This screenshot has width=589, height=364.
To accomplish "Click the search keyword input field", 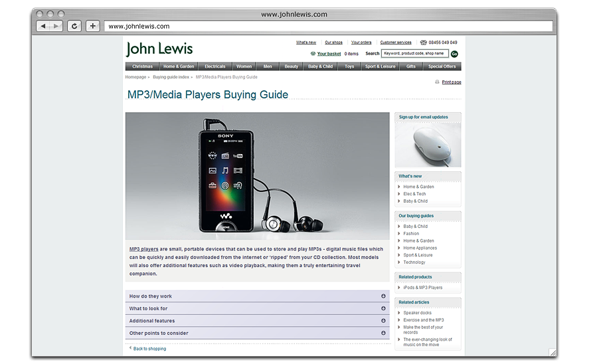I will (414, 54).
